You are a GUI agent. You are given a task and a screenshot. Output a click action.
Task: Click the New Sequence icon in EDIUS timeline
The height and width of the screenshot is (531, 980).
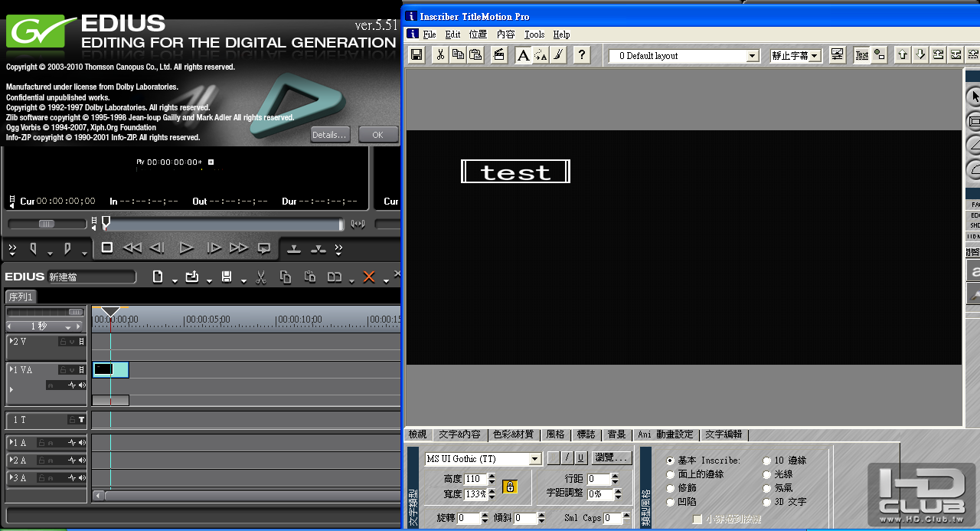pos(157,277)
